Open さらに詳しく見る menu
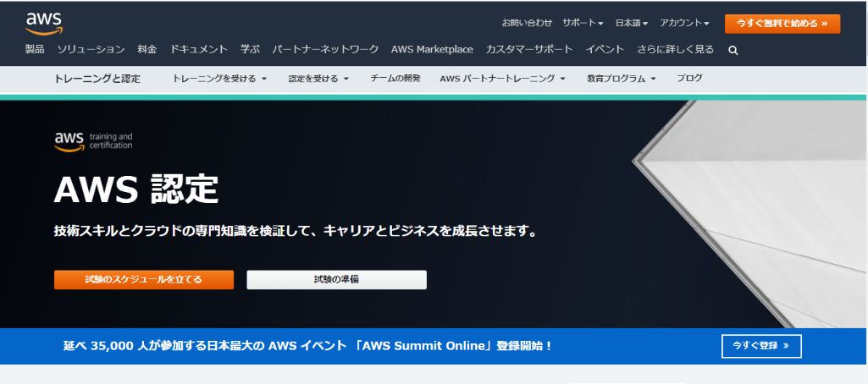The height and width of the screenshot is (384, 868). [676, 50]
